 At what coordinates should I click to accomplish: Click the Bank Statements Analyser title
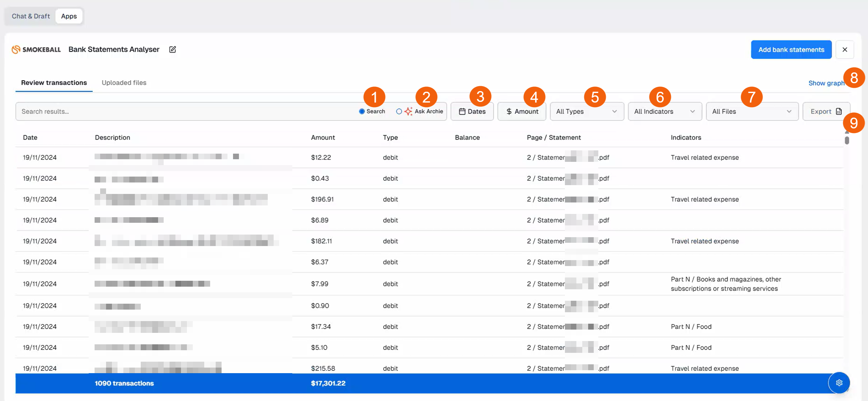point(114,49)
